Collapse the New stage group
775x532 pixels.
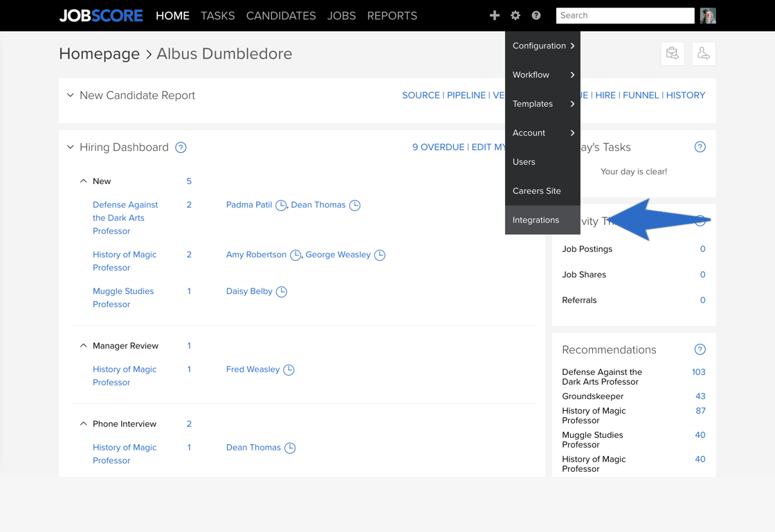84,181
